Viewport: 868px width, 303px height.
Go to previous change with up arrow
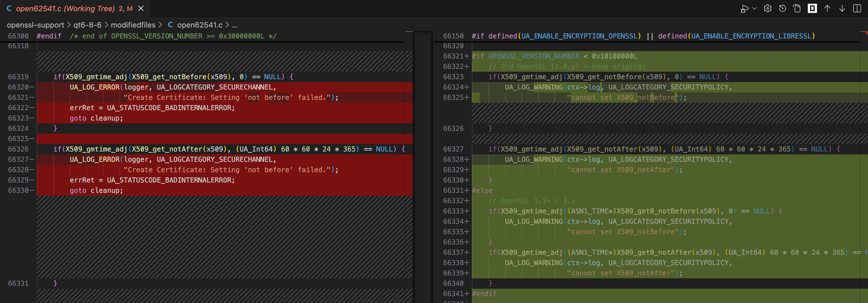[x=827, y=8]
